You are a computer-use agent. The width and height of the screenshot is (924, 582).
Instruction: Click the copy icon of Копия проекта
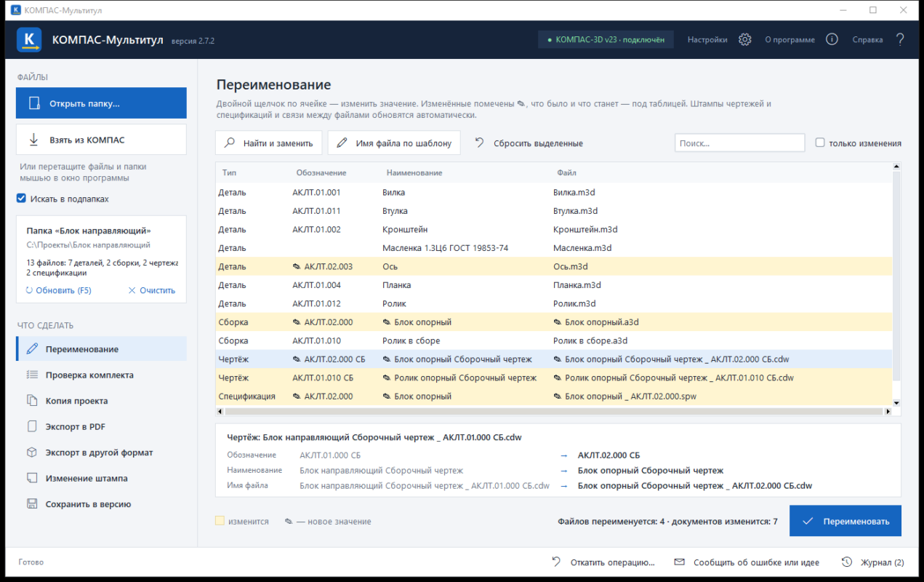pos(32,401)
